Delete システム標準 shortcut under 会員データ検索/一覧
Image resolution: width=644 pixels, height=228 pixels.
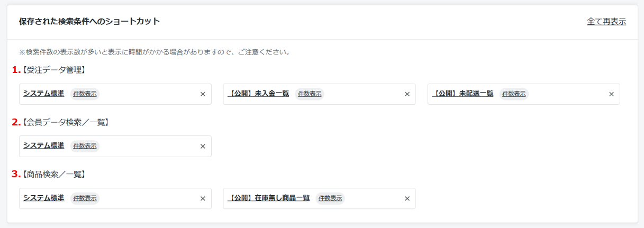coord(203,147)
